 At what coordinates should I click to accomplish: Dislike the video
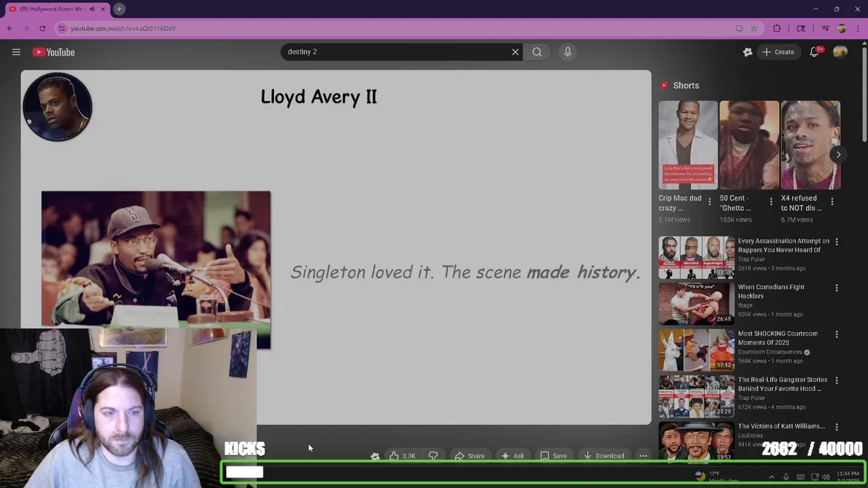(x=433, y=456)
